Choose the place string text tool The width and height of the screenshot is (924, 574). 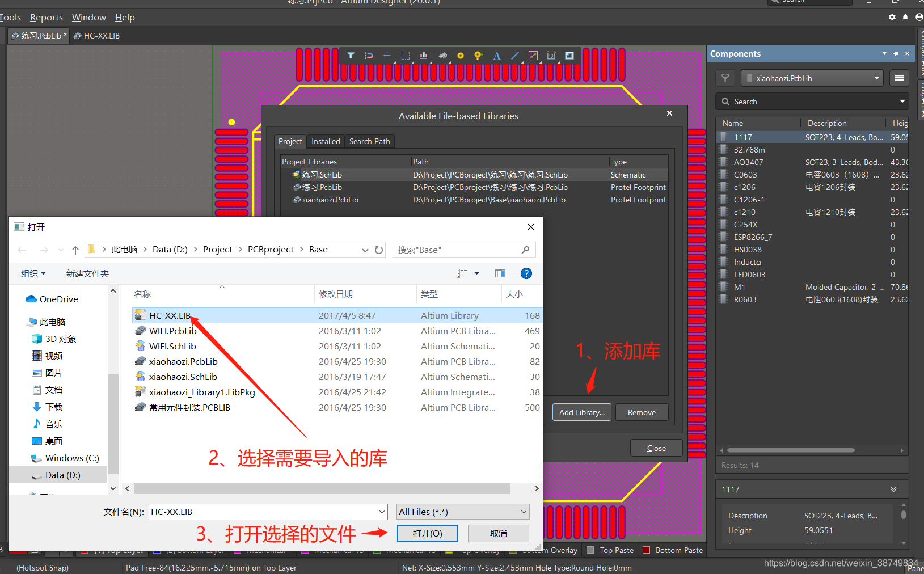click(x=497, y=56)
